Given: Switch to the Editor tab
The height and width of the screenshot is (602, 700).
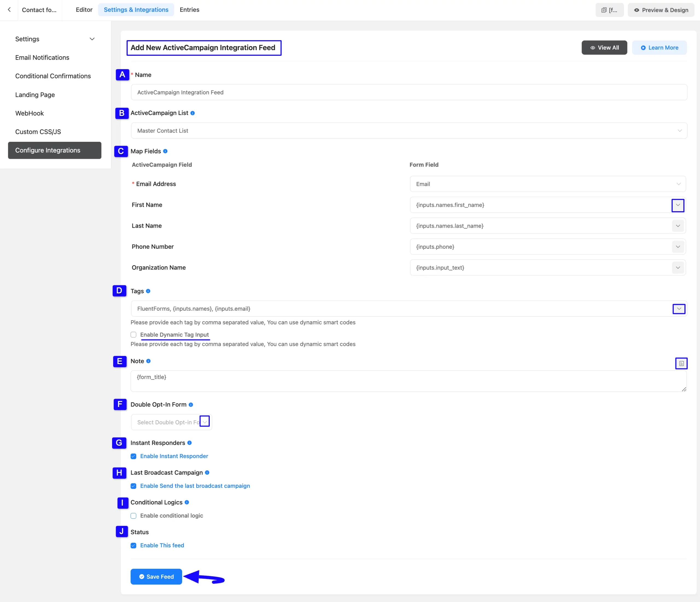Looking at the screenshot, I should pos(84,10).
